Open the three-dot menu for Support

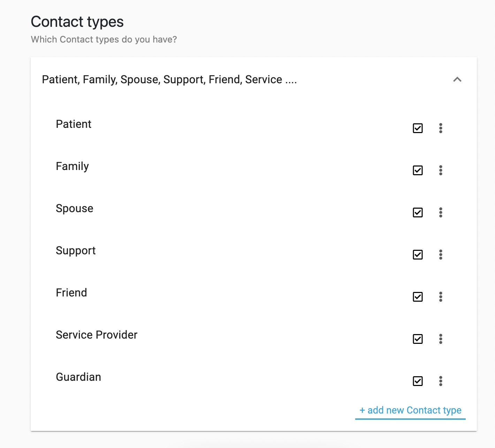441,255
